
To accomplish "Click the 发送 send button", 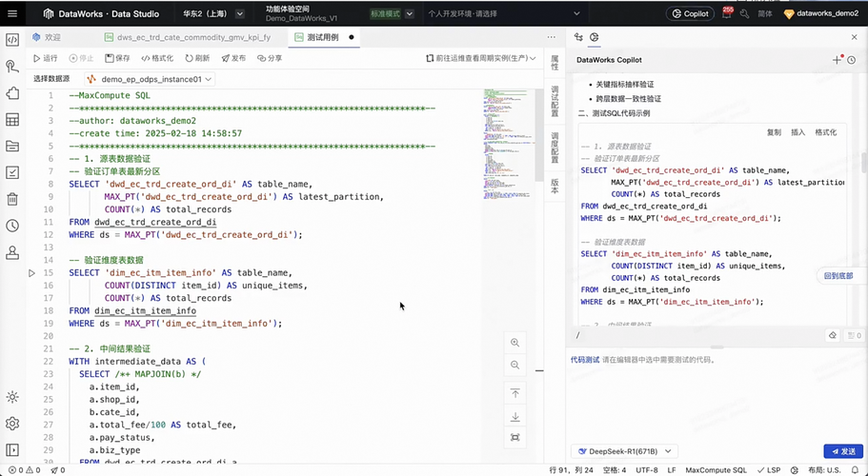I will 843,451.
